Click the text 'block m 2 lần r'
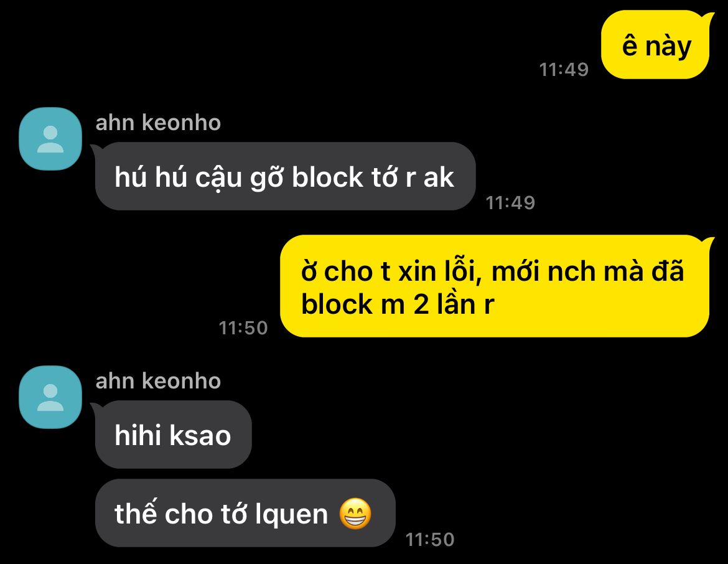 (398, 304)
